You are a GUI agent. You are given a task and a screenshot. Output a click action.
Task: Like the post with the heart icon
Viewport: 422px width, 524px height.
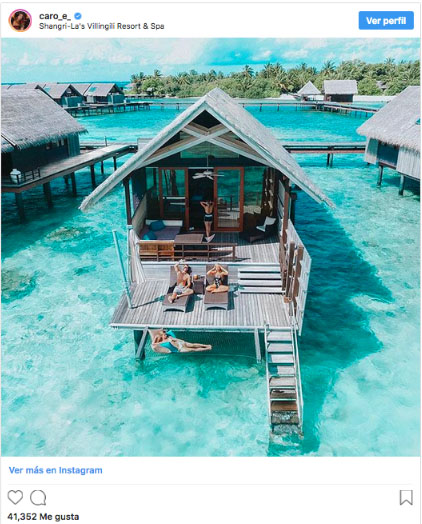pyautogui.click(x=15, y=497)
